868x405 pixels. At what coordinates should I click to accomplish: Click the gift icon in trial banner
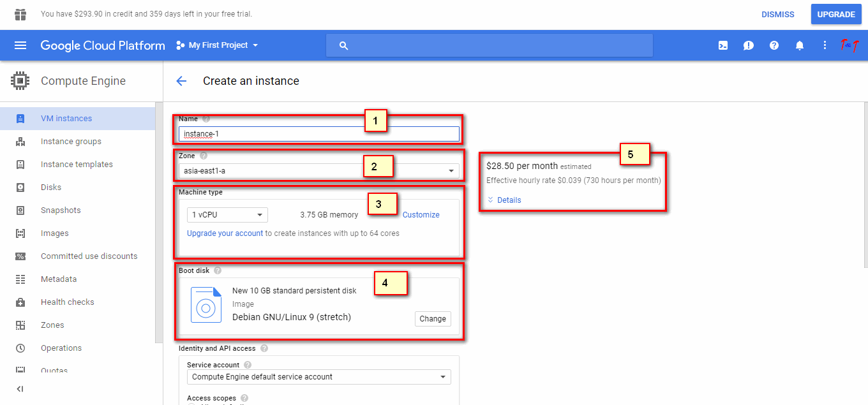point(20,14)
